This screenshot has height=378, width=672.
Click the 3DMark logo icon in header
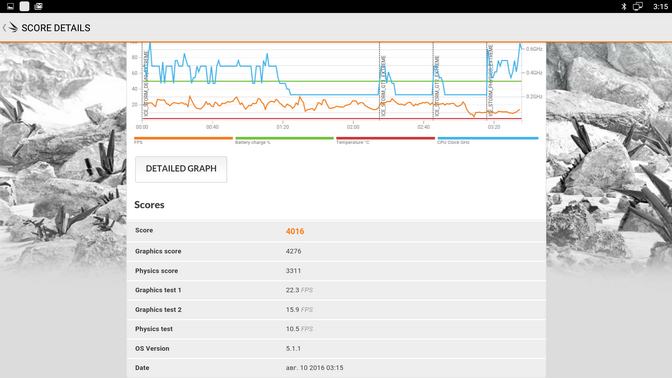(13, 27)
